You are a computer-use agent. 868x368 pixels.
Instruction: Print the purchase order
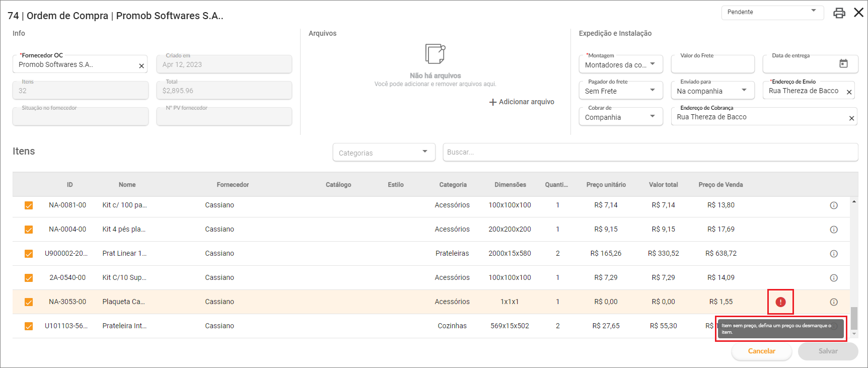pyautogui.click(x=839, y=13)
